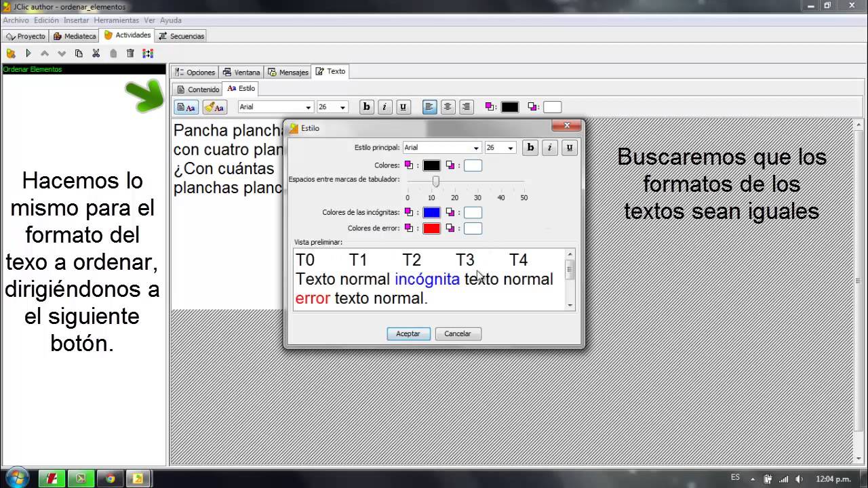Pick the white background color in Colores row
The width and height of the screenshot is (868, 488).
tap(473, 165)
